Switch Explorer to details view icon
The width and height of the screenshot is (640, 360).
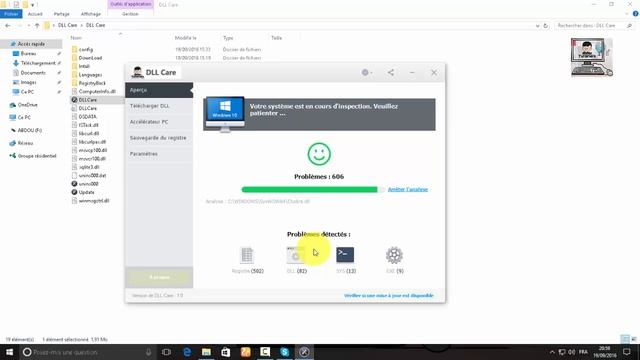pos(625,339)
